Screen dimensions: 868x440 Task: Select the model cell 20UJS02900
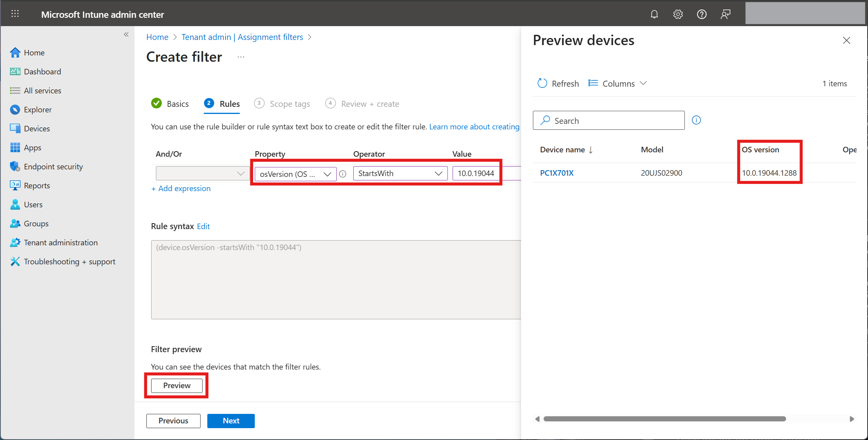(661, 173)
